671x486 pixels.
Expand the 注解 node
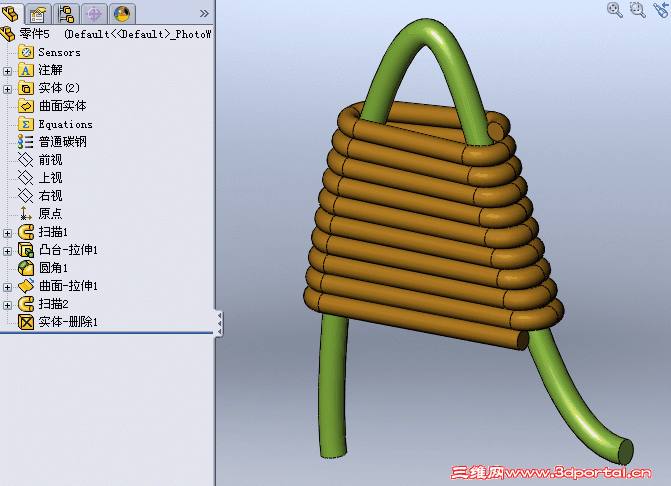[x=7, y=71]
